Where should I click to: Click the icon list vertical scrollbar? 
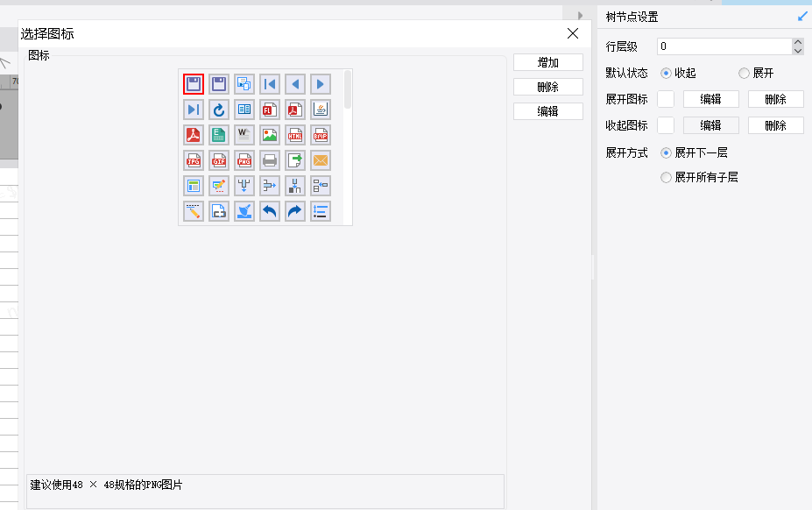pyautogui.click(x=348, y=89)
